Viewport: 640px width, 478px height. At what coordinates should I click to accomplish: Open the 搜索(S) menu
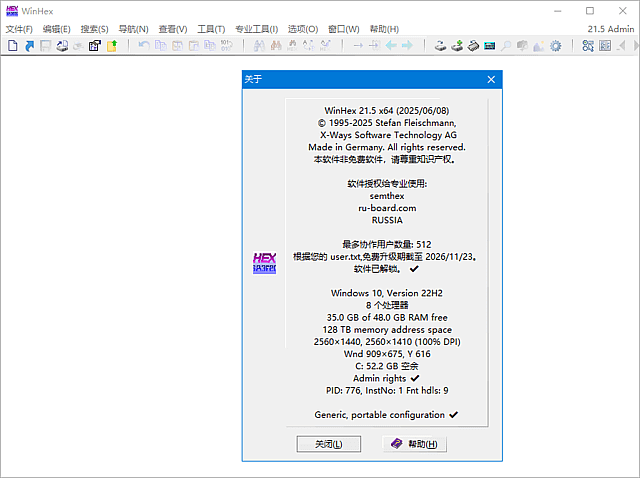point(94,29)
